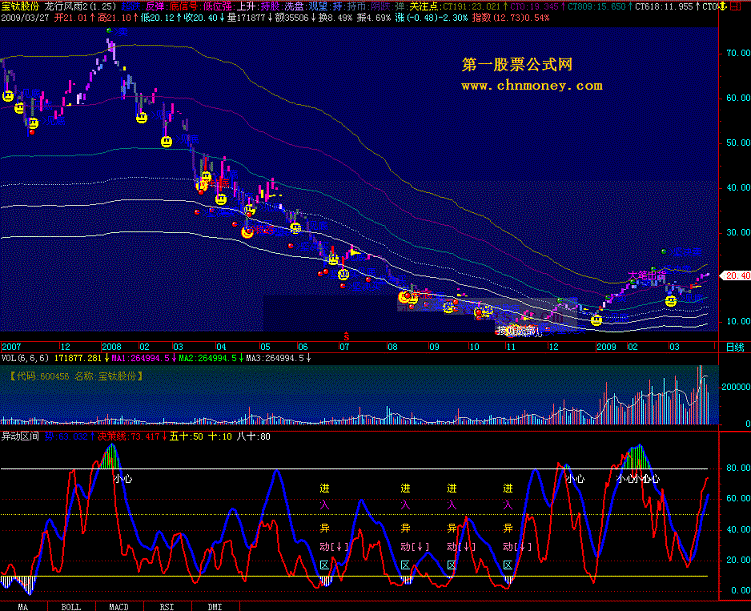The width and height of the screenshot is (751, 611).
Task: Switch to the MA indicator tab
Action: (23, 607)
